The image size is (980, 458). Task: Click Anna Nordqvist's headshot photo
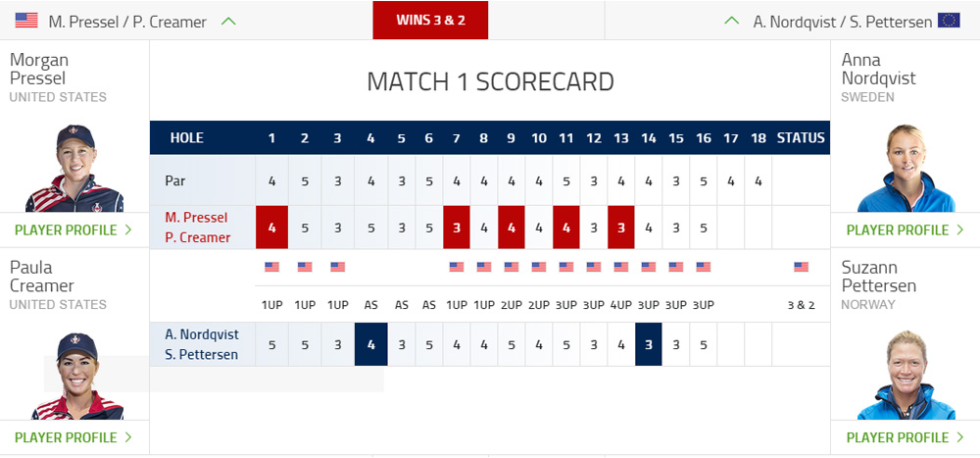point(906,168)
